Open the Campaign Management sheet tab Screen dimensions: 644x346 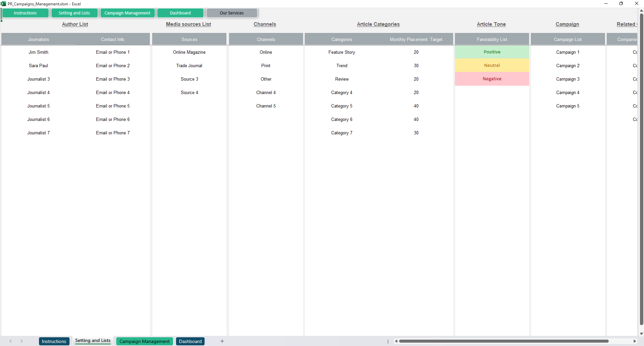(144, 341)
